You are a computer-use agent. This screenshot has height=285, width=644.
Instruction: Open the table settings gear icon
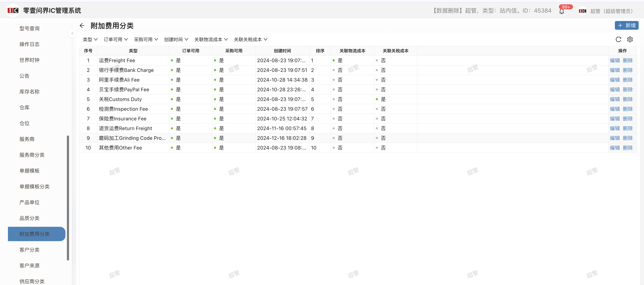click(x=630, y=40)
